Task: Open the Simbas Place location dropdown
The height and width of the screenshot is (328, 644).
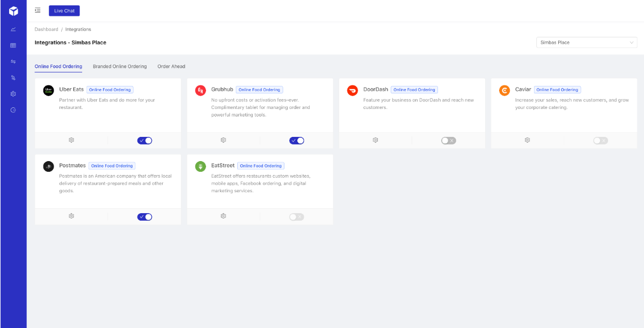Action: [587, 42]
